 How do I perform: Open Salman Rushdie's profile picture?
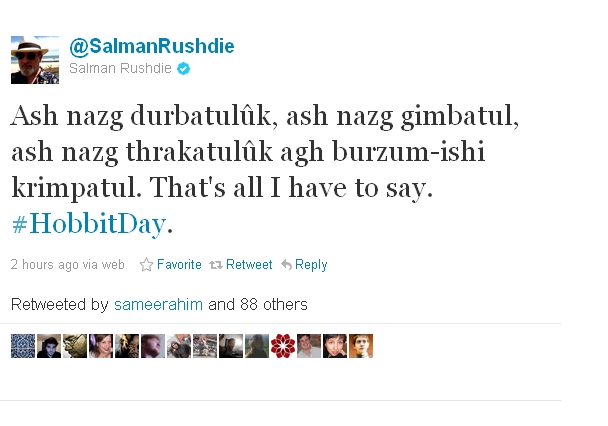click(35, 60)
